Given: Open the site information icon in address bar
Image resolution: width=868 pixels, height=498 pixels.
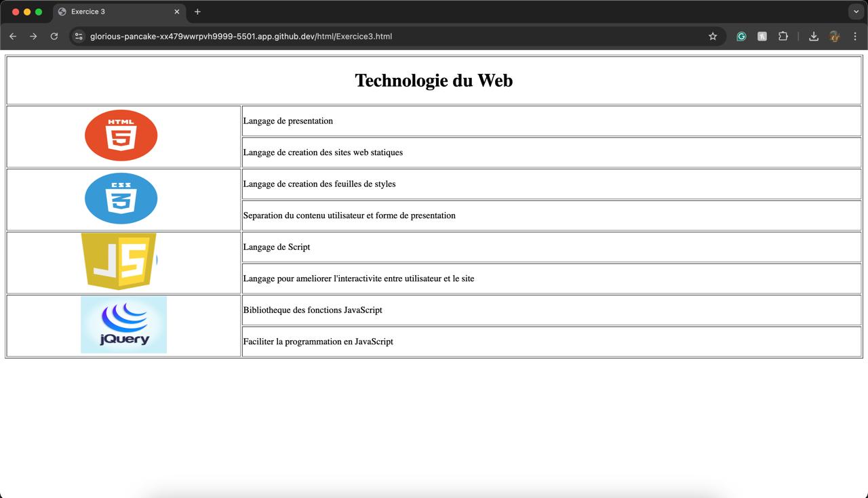Looking at the screenshot, I should pyautogui.click(x=79, y=37).
